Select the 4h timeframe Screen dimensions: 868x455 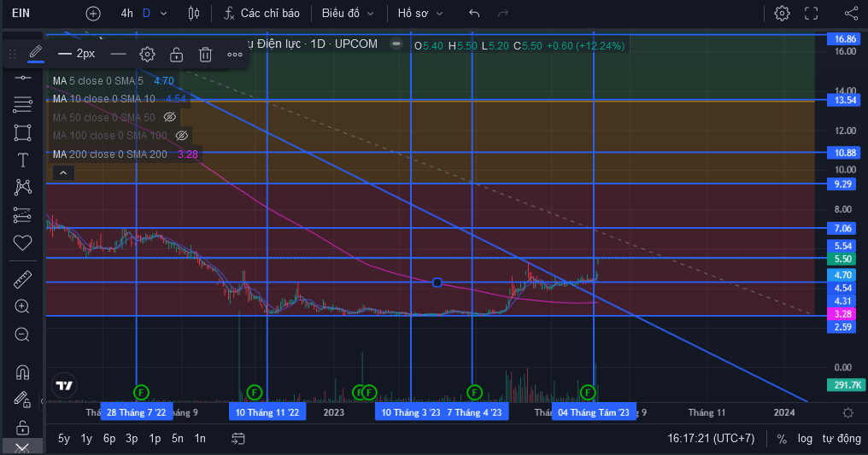point(126,14)
